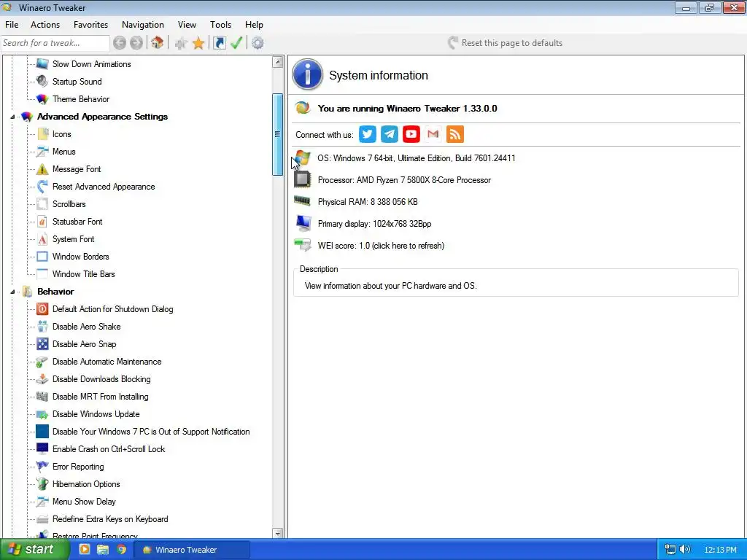Image resolution: width=747 pixels, height=560 pixels.
Task: Click the tree scrollbar up arrow
Action: click(x=278, y=62)
